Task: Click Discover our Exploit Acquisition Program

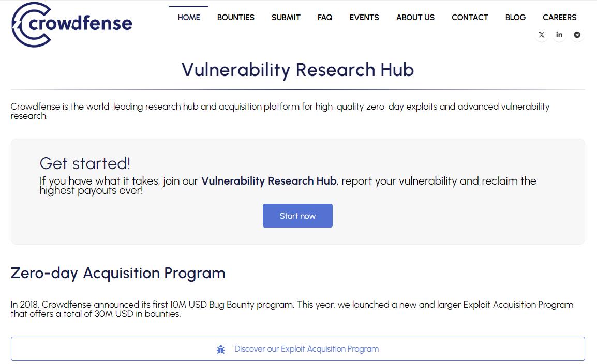Action: tap(306, 349)
